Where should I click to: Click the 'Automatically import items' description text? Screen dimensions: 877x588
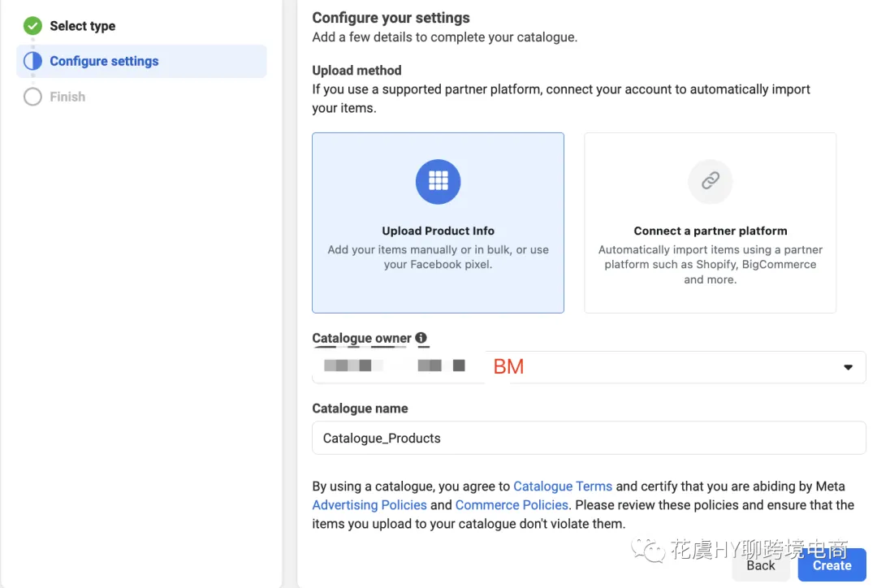pyautogui.click(x=710, y=265)
